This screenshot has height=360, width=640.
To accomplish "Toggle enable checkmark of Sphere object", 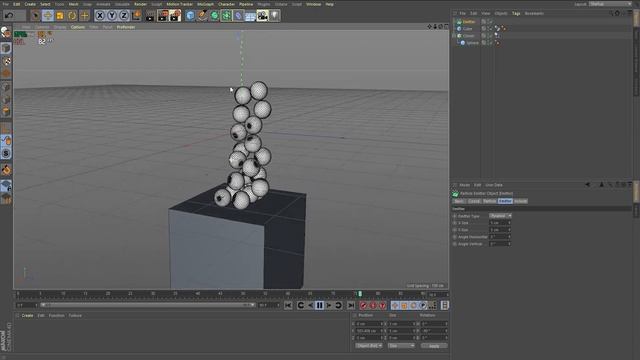I will click(490, 42).
